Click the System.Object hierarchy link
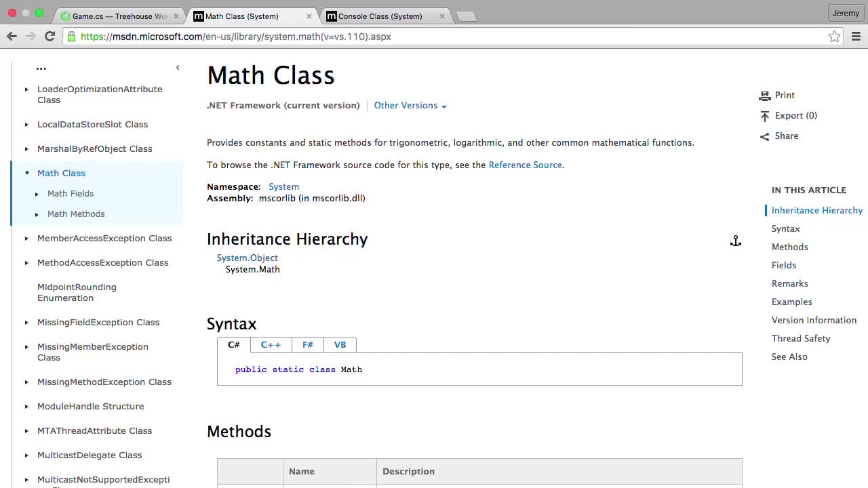The image size is (868, 488). [247, 258]
